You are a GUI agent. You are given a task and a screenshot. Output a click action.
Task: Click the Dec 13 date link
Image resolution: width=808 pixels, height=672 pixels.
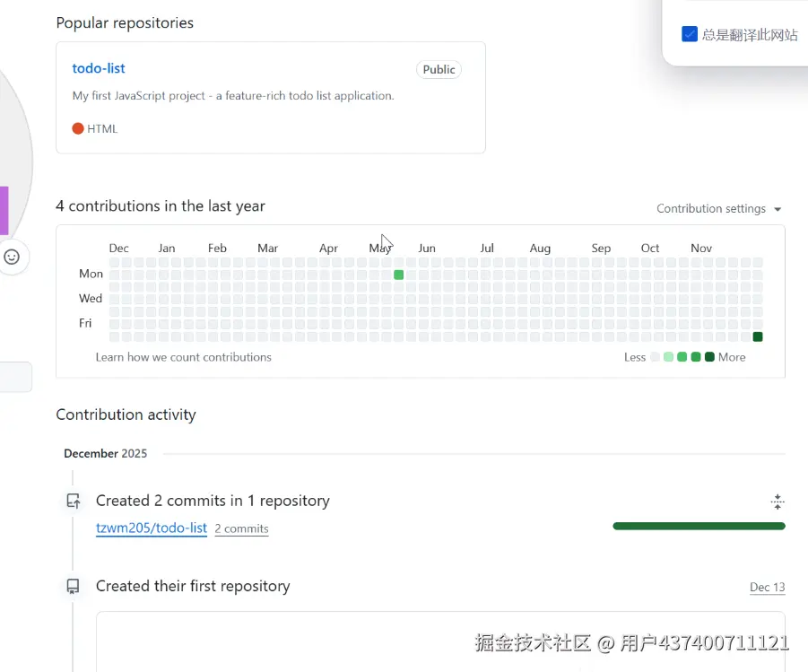click(x=767, y=587)
